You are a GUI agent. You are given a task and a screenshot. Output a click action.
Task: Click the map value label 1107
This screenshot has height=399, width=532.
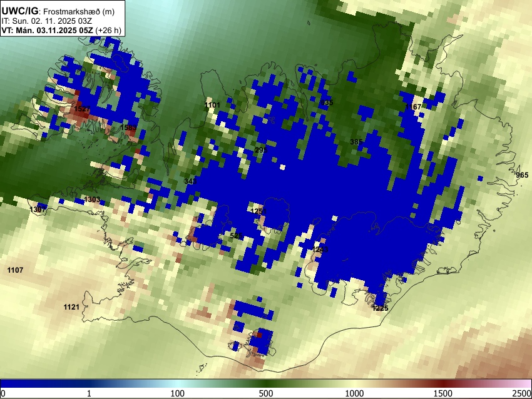pos(15,270)
